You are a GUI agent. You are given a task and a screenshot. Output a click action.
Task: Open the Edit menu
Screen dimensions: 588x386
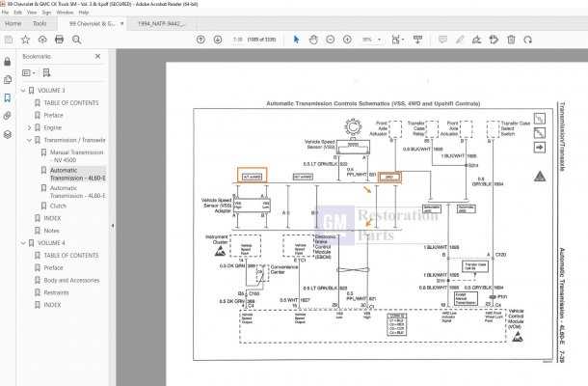(17, 13)
